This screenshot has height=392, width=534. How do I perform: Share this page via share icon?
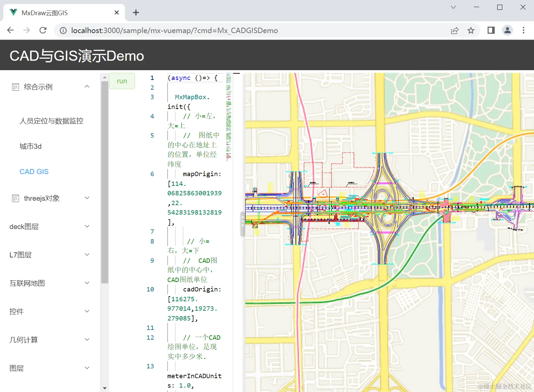pos(455,31)
